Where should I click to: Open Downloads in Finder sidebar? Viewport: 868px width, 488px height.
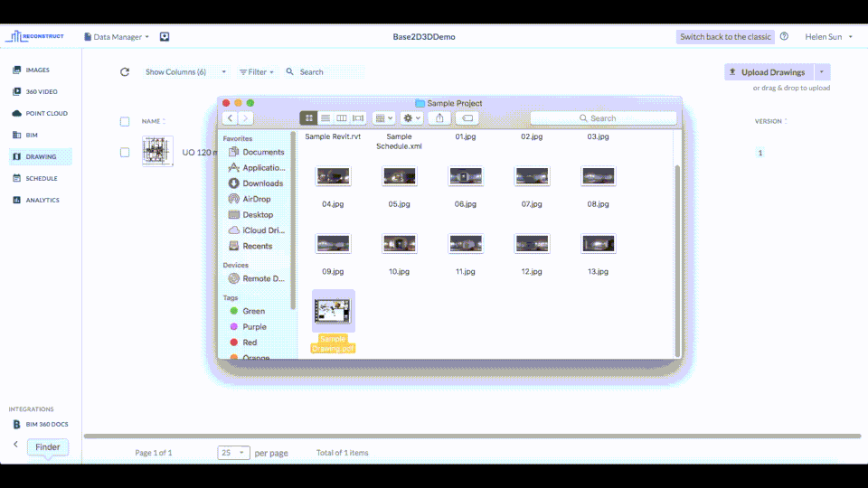(x=256, y=183)
